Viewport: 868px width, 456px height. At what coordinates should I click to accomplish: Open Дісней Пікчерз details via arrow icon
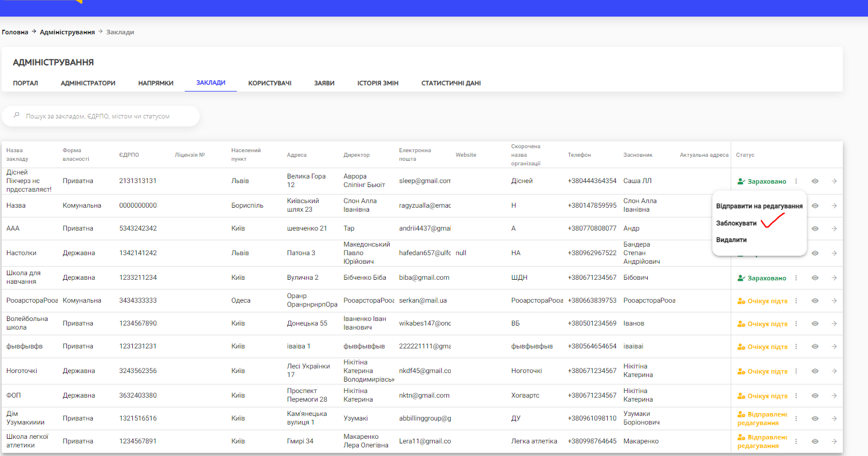click(834, 181)
